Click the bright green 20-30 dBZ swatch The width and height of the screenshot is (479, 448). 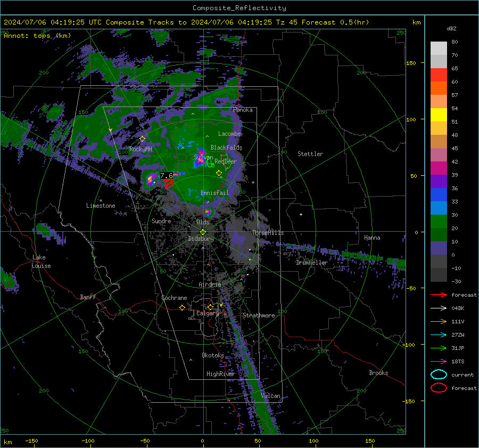[x=439, y=222]
